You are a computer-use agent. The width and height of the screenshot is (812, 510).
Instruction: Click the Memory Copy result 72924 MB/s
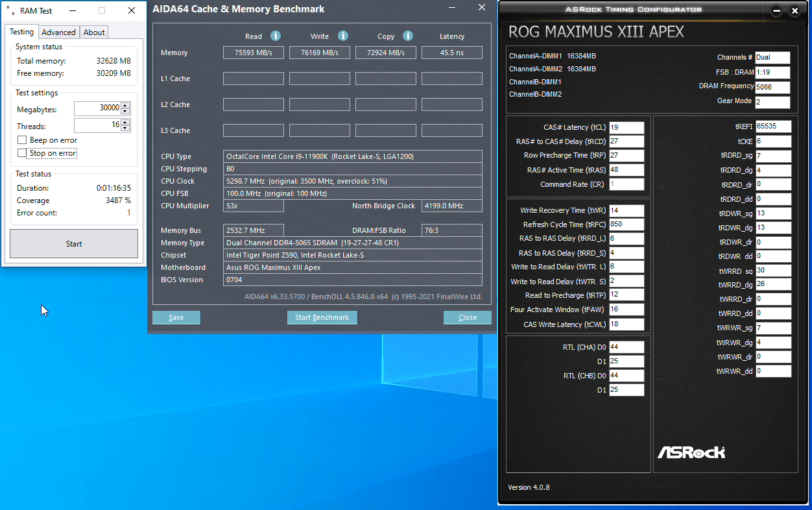[x=386, y=53]
